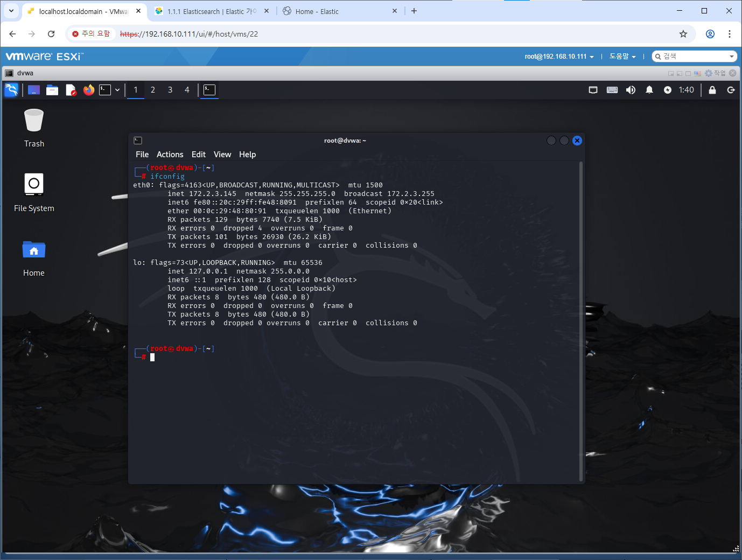Switch to workspace 1

136,90
